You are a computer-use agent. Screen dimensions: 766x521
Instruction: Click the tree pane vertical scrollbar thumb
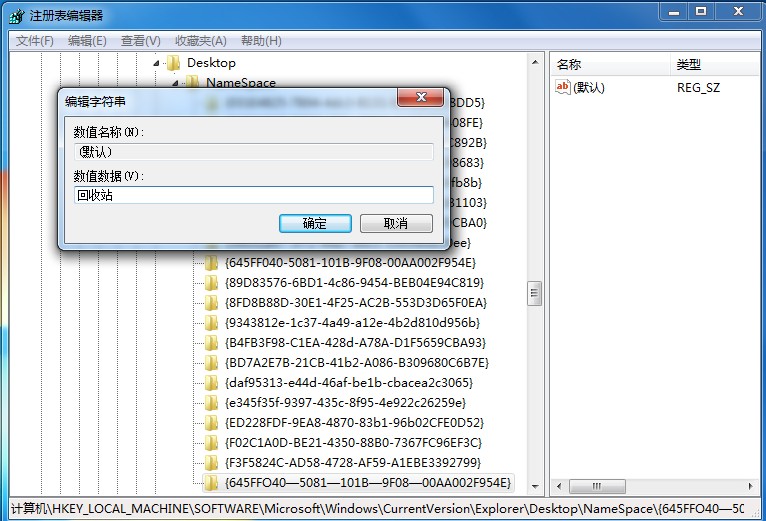534,293
